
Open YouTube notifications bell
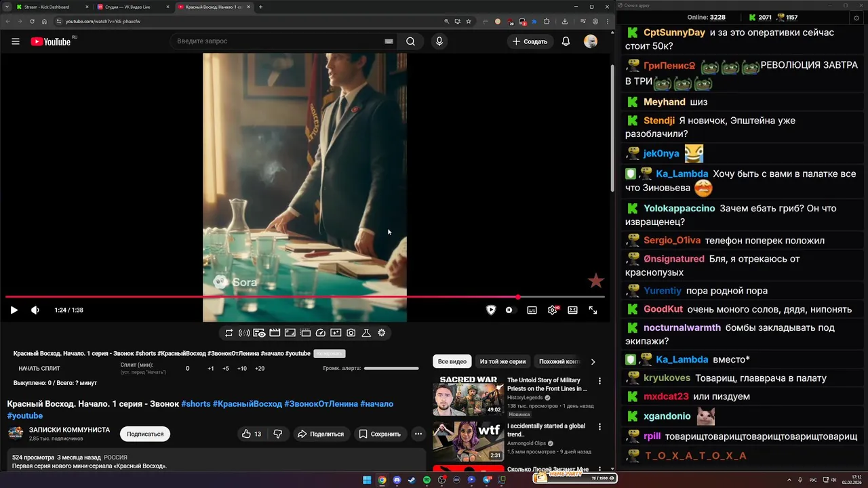pyautogui.click(x=566, y=41)
